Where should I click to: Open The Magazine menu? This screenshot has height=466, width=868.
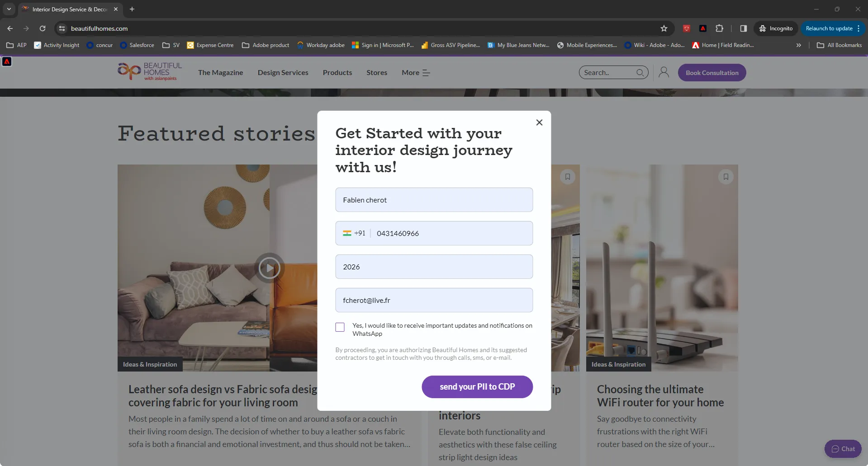tap(221, 73)
